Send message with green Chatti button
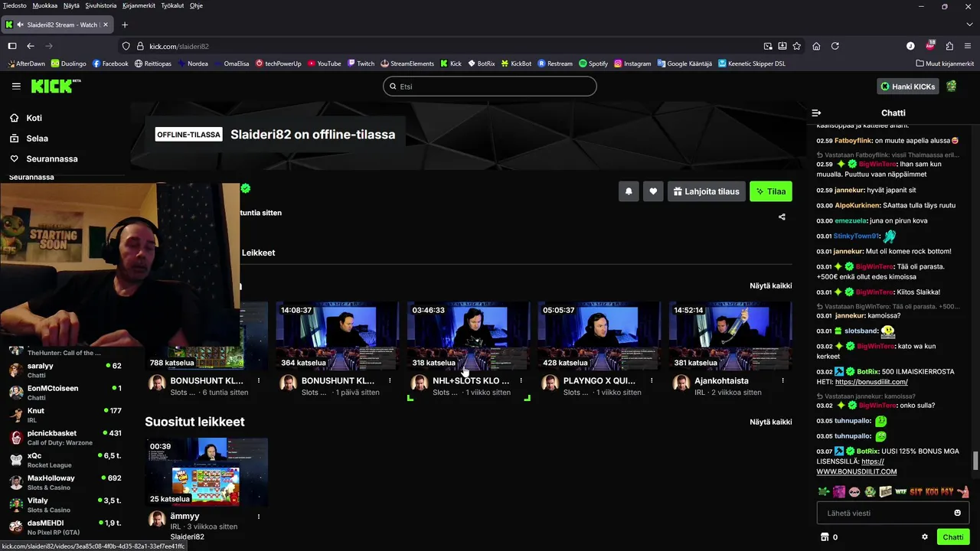980x551 pixels. (953, 537)
